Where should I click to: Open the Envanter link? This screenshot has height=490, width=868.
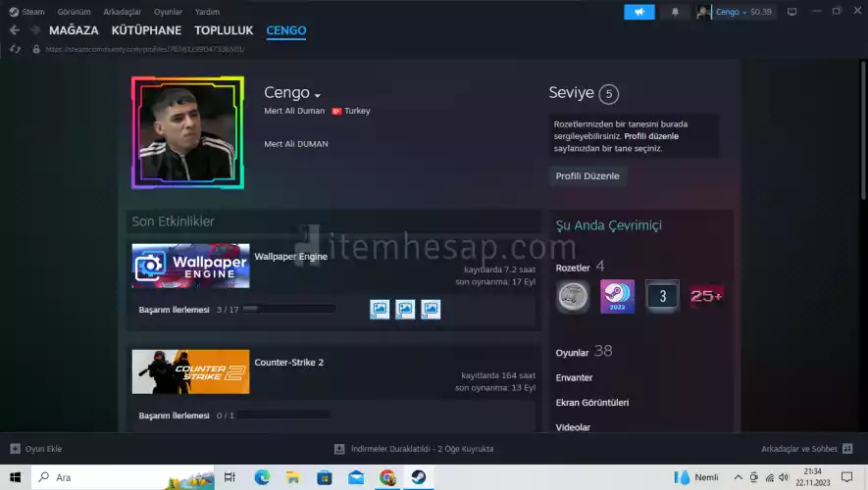pos(574,377)
